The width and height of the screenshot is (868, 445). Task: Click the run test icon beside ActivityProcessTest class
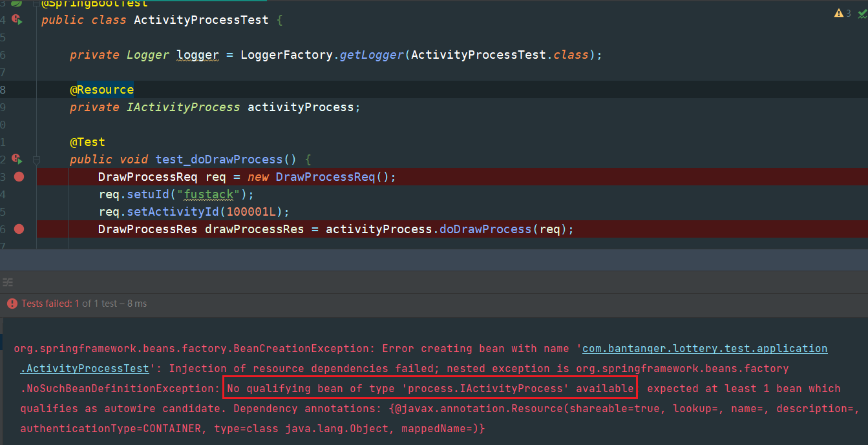tap(17, 20)
